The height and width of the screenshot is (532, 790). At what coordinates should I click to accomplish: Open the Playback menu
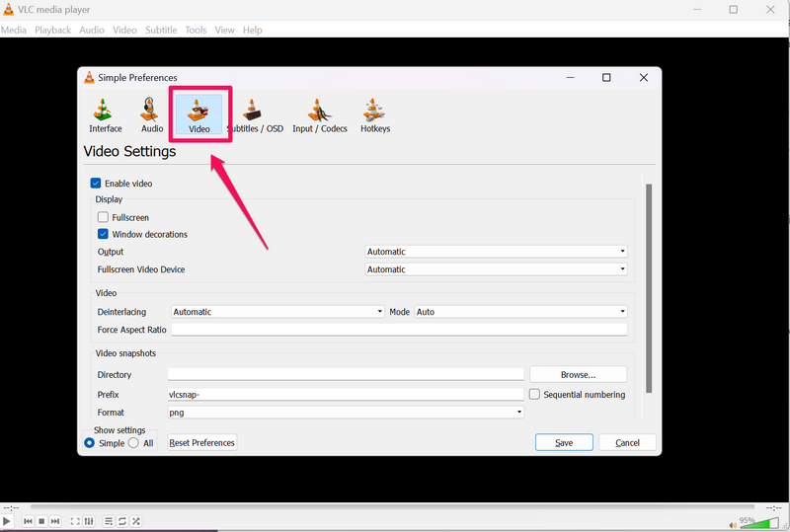click(53, 30)
